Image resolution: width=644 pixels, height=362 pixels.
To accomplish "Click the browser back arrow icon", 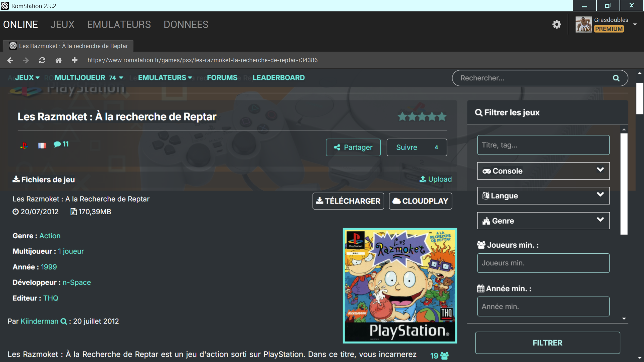I will [10, 60].
